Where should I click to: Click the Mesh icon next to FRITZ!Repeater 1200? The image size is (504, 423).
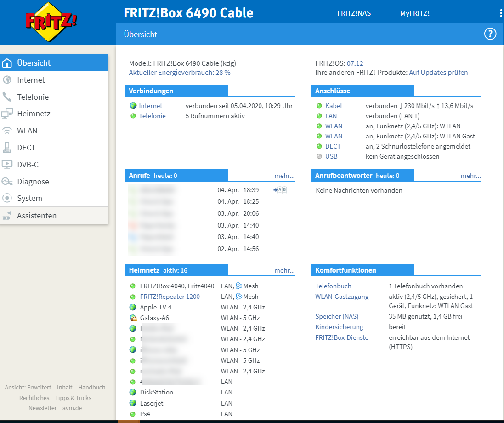(x=239, y=297)
